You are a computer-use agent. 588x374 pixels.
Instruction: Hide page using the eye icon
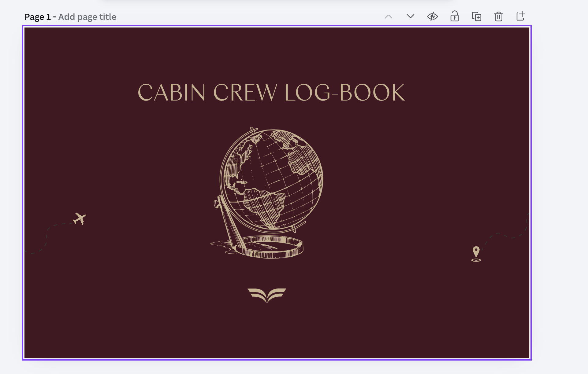433,16
